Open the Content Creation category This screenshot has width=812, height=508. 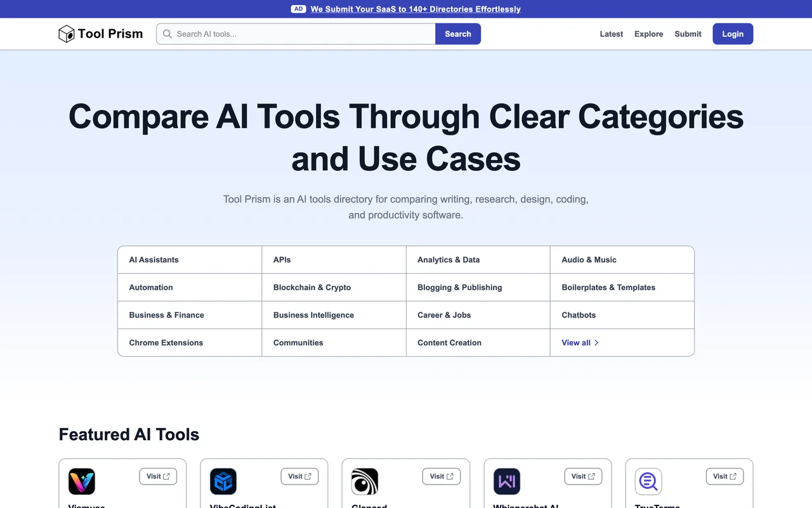478,343
